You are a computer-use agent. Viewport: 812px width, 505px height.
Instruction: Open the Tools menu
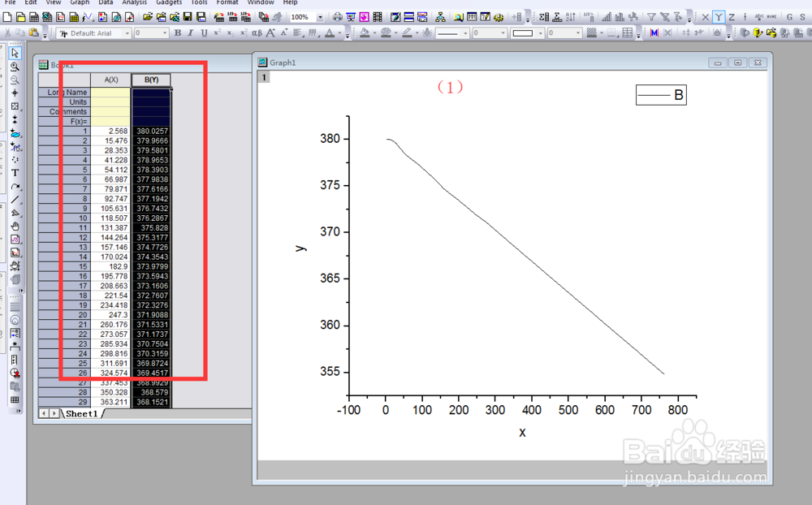(199, 2)
